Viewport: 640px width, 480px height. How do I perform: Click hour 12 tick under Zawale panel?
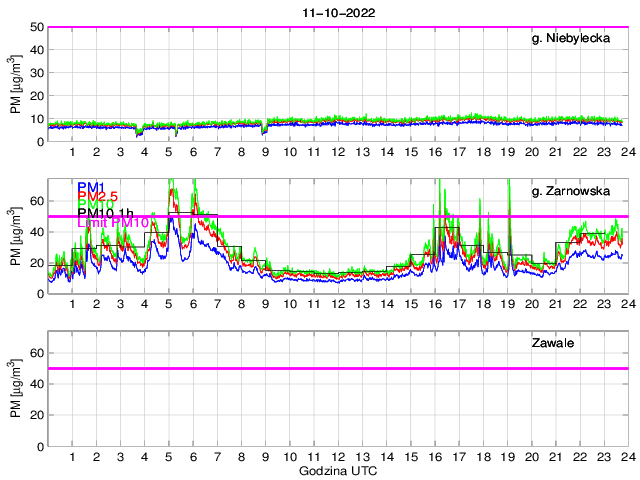pyautogui.click(x=338, y=456)
